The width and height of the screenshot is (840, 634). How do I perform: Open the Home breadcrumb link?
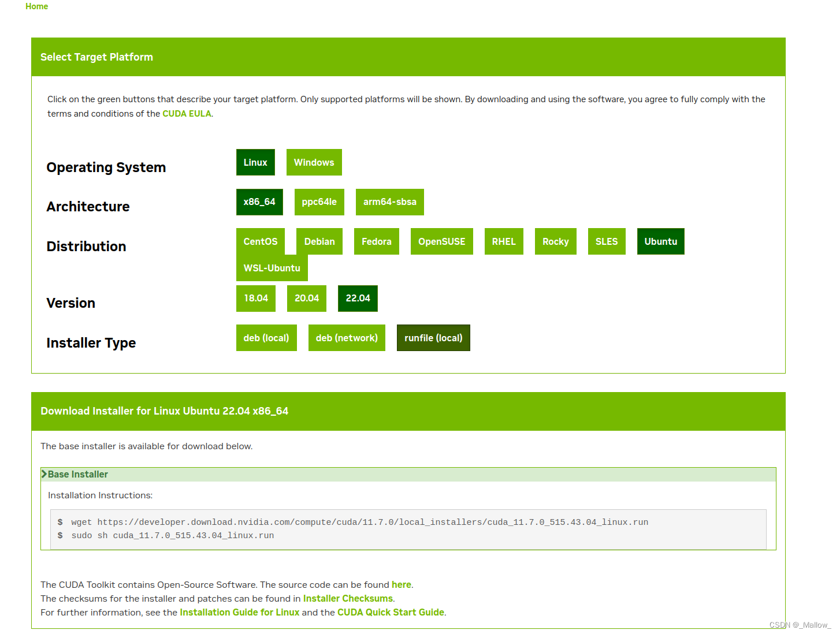36,6
